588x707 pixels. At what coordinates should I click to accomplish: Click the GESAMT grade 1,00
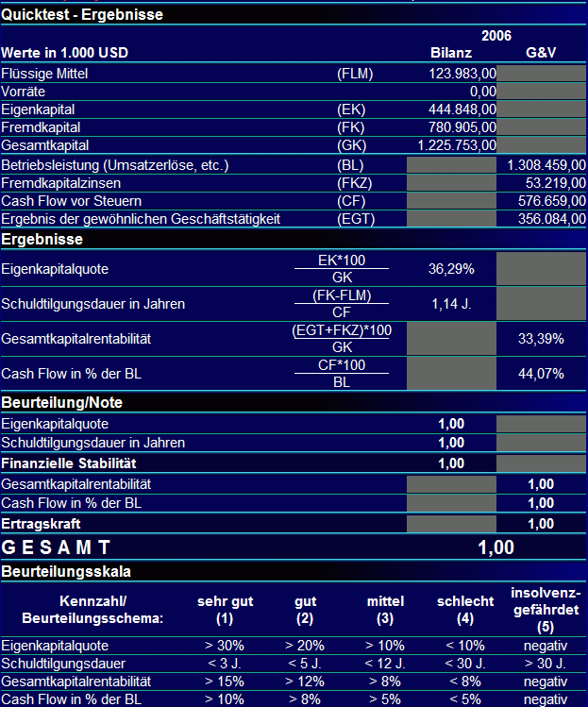496,547
